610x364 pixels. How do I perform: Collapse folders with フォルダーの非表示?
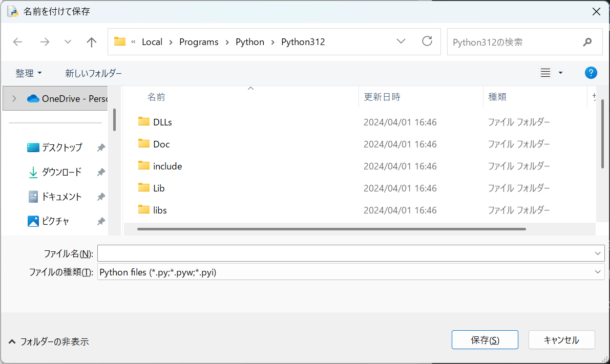(49, 341)
